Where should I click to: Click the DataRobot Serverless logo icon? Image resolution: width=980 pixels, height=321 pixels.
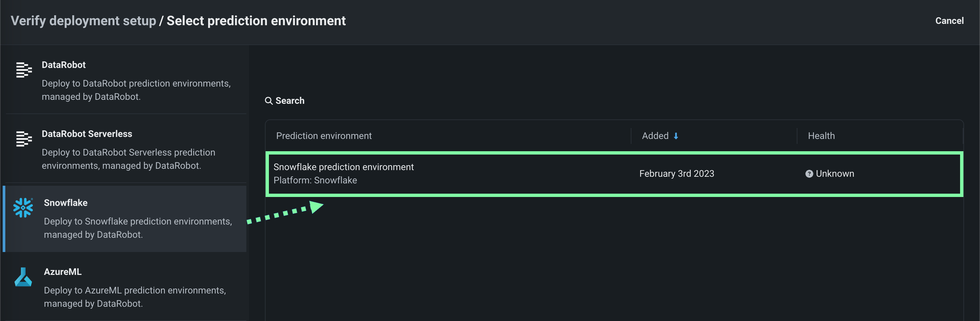point(24,139)
